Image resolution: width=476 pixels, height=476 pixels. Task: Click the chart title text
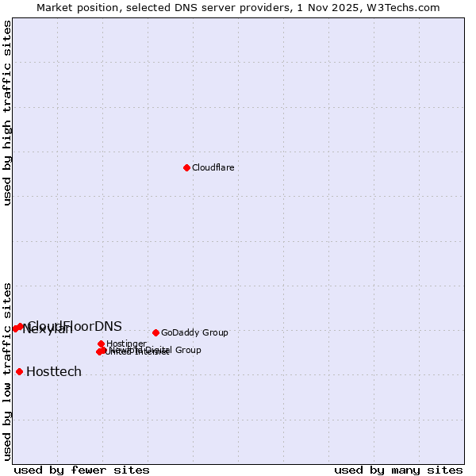(238, 7)
